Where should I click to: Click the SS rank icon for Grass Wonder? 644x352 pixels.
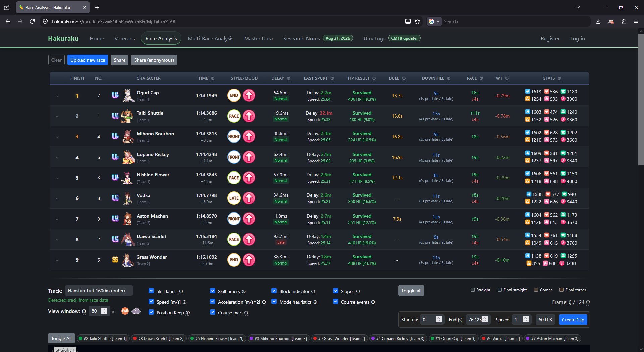(x=115, y=260)
